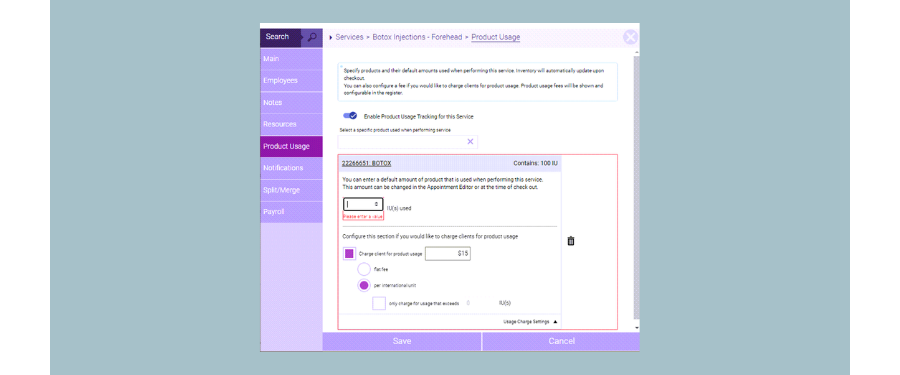This screenshot has width=900, height=375.
Task: Collapse Usage Charge Settings arrow
Action: point(555,322)
